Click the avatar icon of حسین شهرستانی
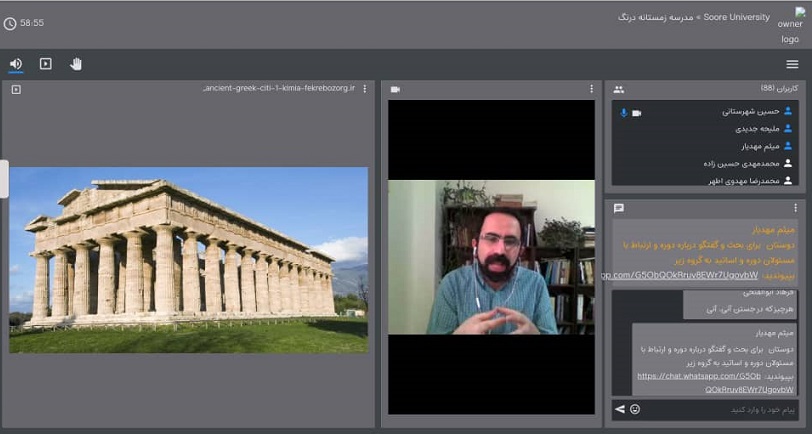 click(788, 111)
